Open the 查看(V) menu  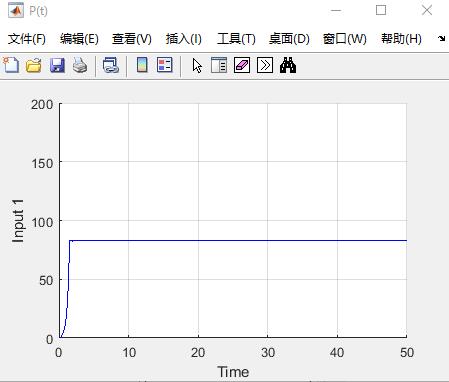pos(132,39)
